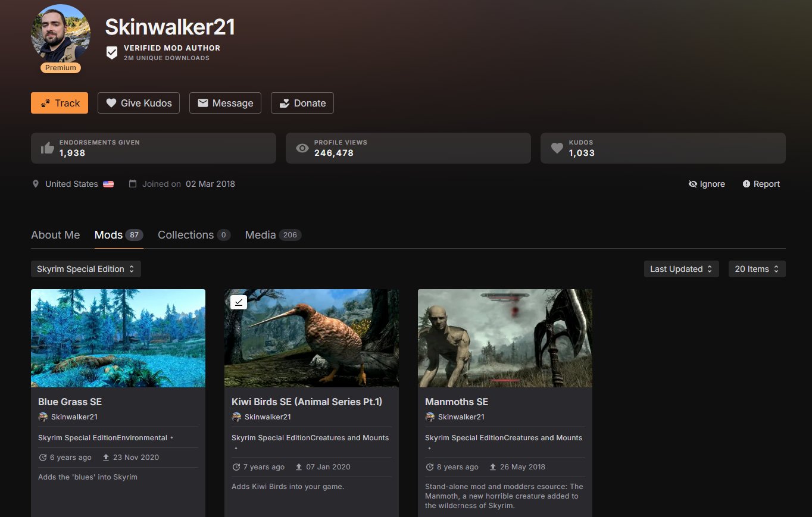Screen dimensions: 812x517
Task: Click Skinwalker21 author link on Manmoths SE
Action: (461, 417)
